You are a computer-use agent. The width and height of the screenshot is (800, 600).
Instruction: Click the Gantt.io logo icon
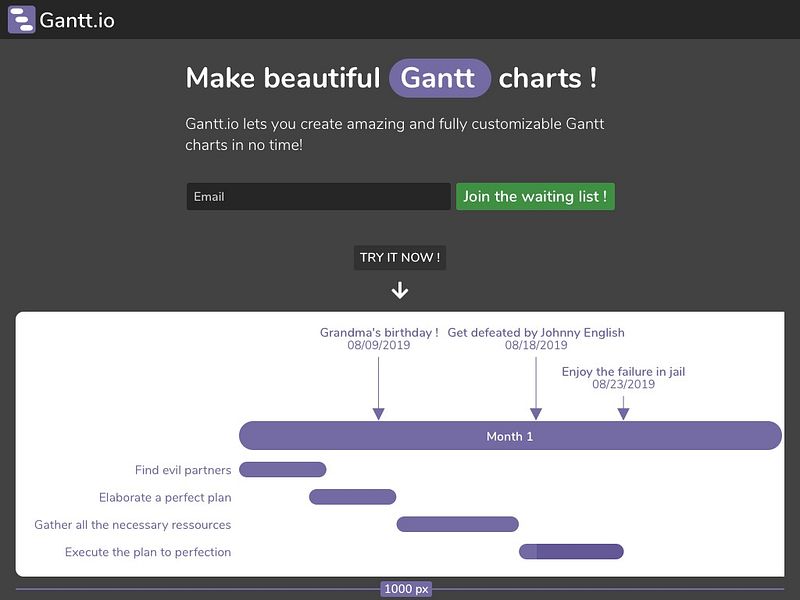21,19
